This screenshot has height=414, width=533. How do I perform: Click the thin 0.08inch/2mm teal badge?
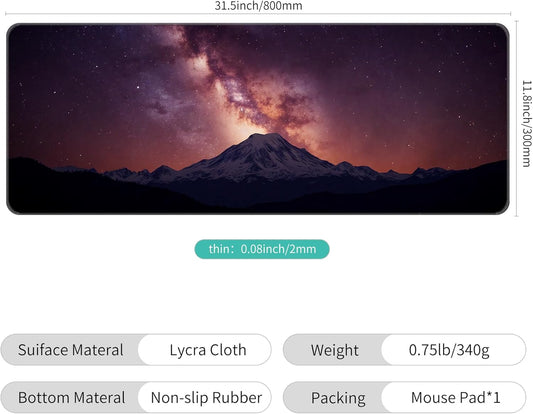tap(262, 249)
